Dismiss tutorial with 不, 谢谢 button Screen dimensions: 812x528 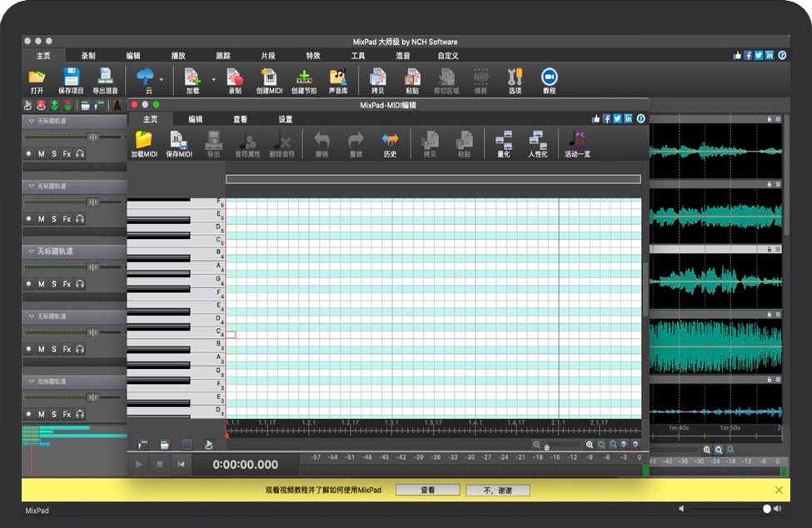(497, 491)
